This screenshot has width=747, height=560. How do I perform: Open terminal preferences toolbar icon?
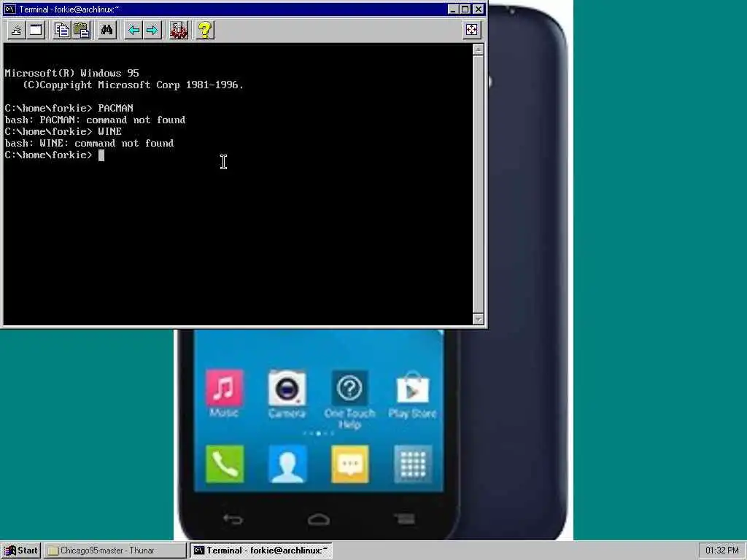click(179, 31)
